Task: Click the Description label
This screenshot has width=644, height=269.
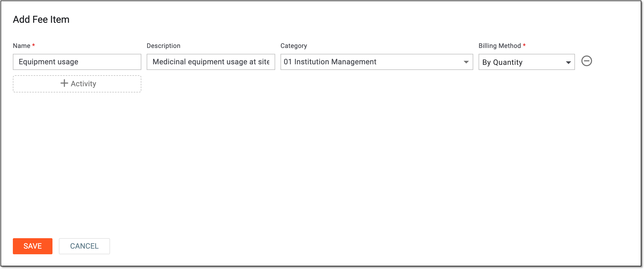Action: [164, 46]
